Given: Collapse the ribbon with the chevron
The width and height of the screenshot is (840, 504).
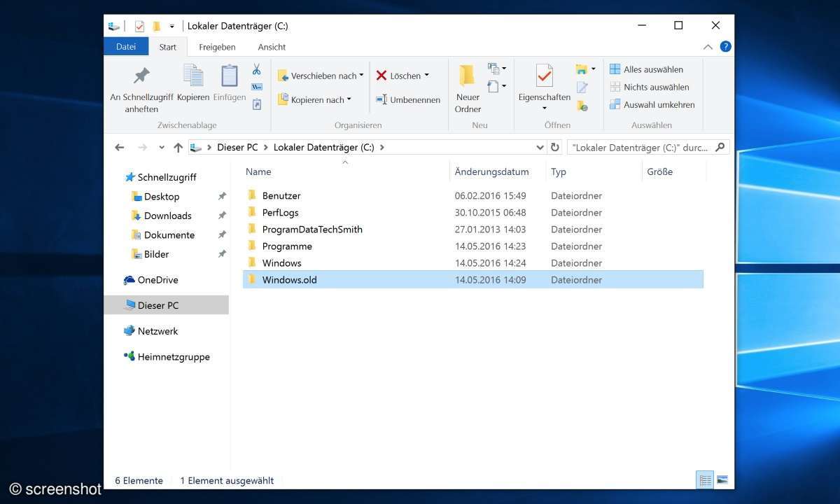Looking at the screenshot, I should pos(708,47).
